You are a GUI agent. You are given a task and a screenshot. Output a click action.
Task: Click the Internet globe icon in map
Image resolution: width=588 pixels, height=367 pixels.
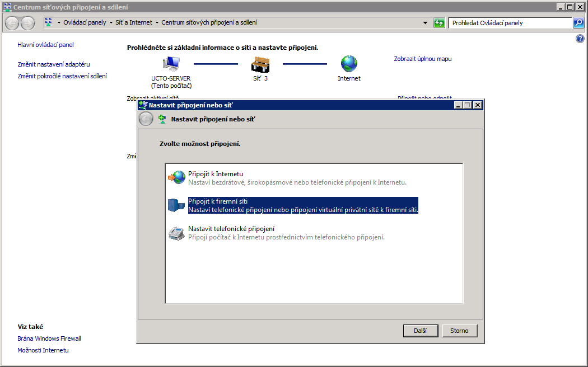(349, 64)
